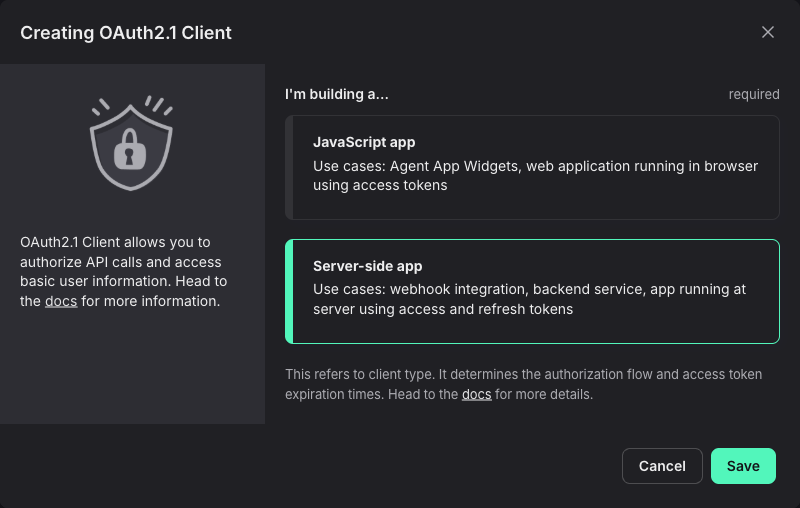Viewport: 800px width, 508px height.
Task: Click the 'OAuth2.1 Client allows you to' description
Action: [x=123, y=272]
